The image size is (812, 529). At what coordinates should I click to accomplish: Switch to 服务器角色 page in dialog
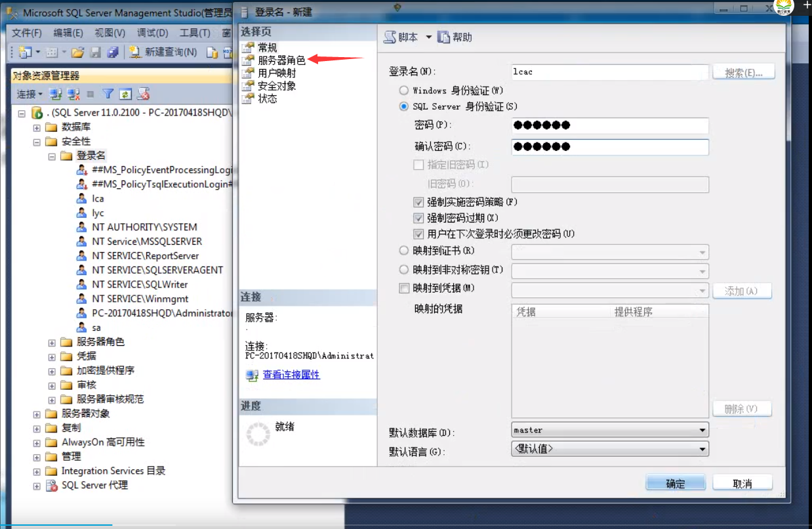point(281,60)
